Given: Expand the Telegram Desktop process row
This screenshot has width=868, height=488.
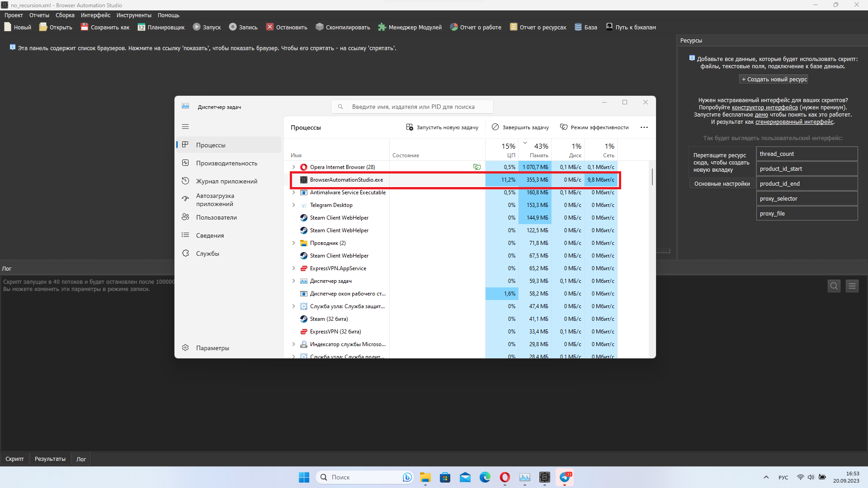Looking at the screenshot, I should [293, 205].
